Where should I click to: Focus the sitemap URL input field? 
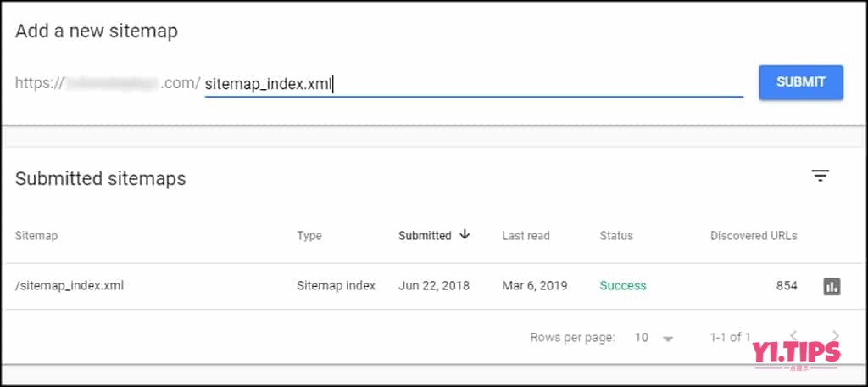click(x=473, y=83)
